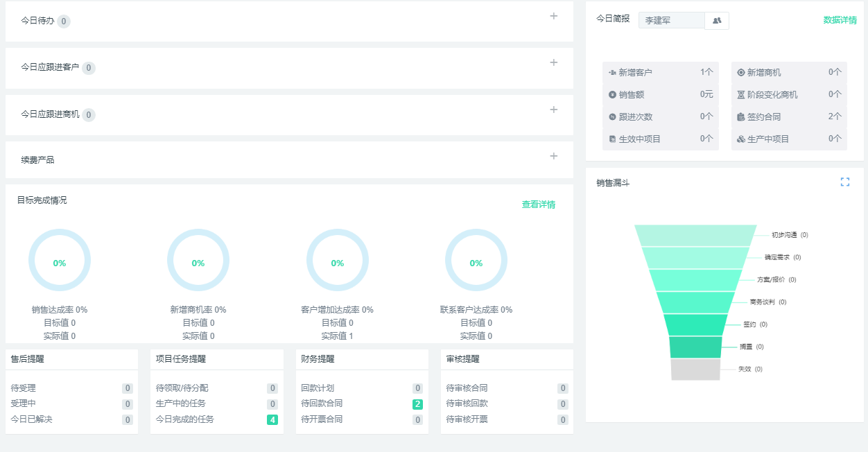
Task: Select the 初步沟通 funnel stage
Action: (x=695, y=235)
